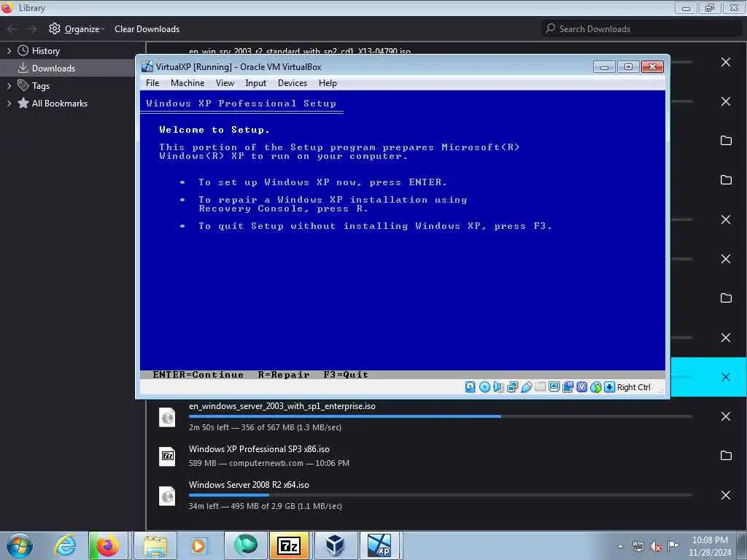This screenshot has height=560, width=747.
Task: Open Windows Explorer from the taskbar
Action: point(155,545)
